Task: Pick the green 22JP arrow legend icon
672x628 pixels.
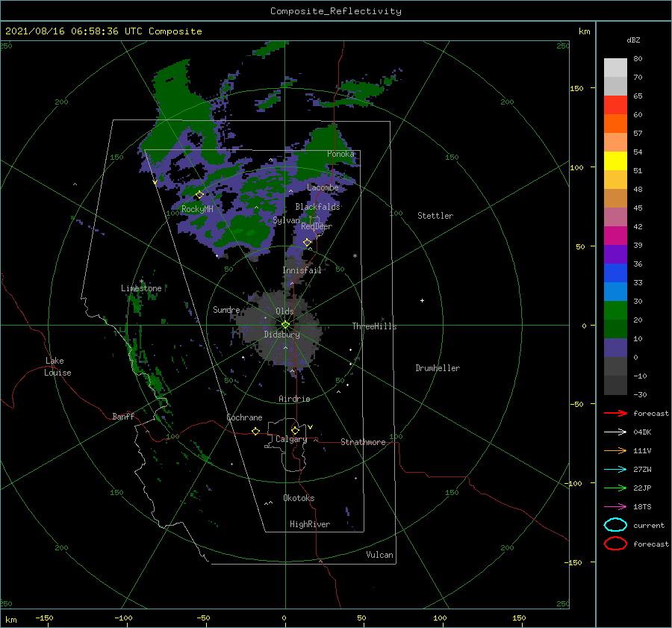Action: click(615, 488)
